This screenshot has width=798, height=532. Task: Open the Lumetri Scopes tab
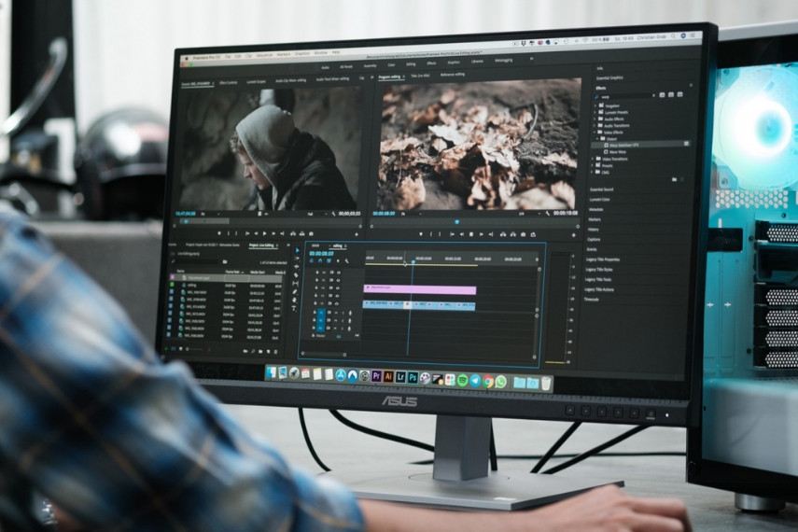pos(256,81)
